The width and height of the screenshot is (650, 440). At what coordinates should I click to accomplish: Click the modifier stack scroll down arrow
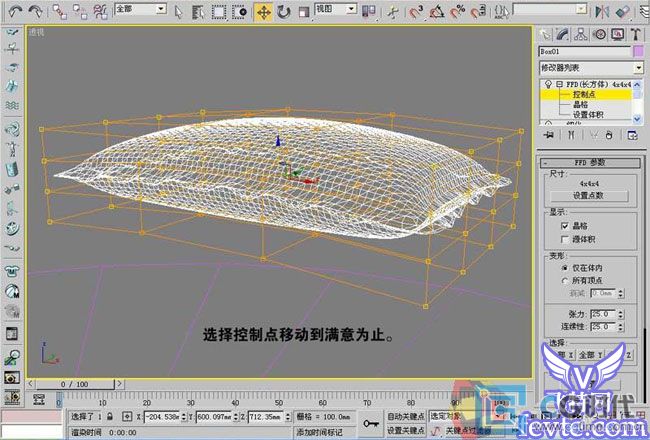(x=638, y=119)
